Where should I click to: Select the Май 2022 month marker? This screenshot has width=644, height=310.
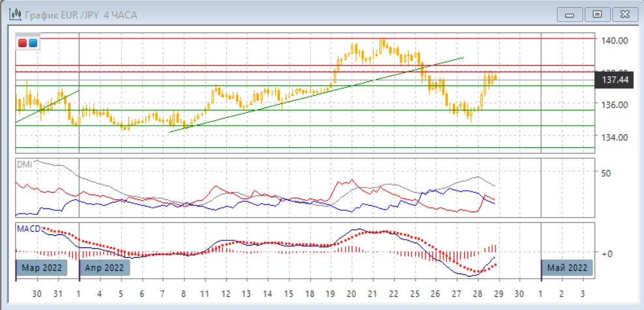pos(567,268)
